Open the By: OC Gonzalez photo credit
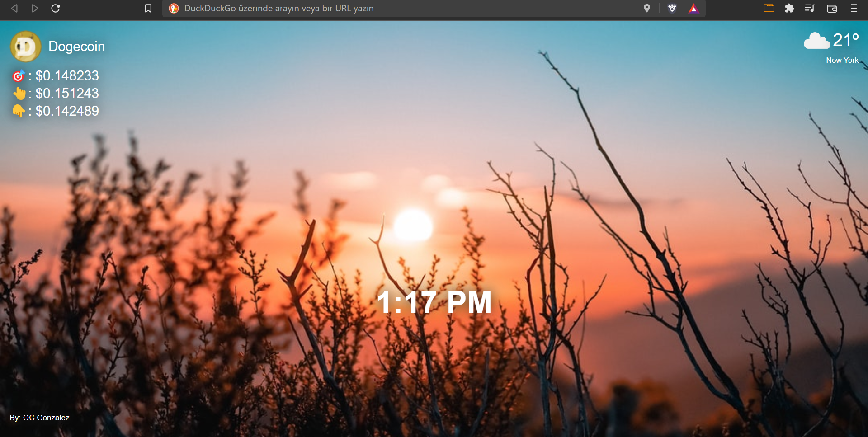This screenshot has width=868, height=437. (x=39, y=418)
